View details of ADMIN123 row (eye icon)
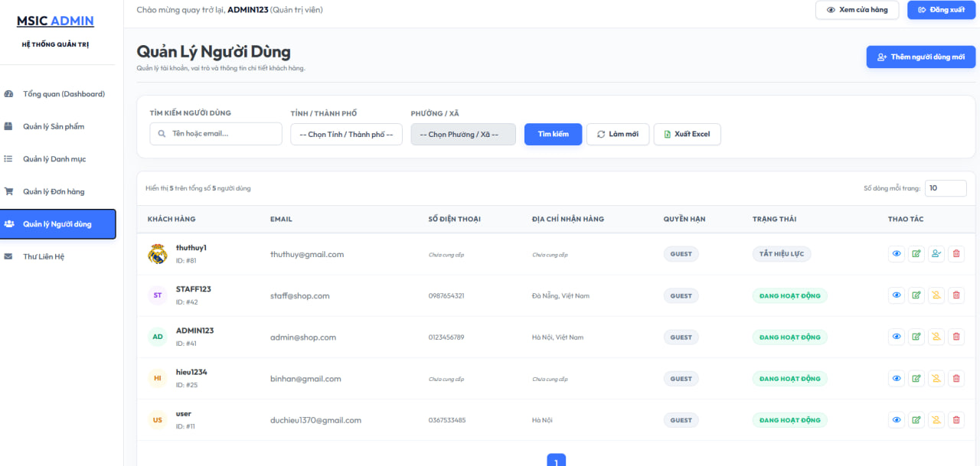The height and width of the screenshot is (466, 980). pos(897,337)
